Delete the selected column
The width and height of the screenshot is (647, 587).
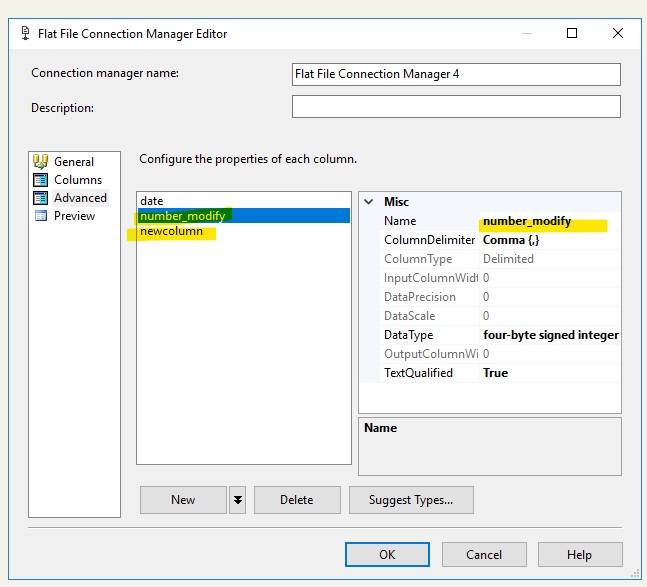pos(297,500)
